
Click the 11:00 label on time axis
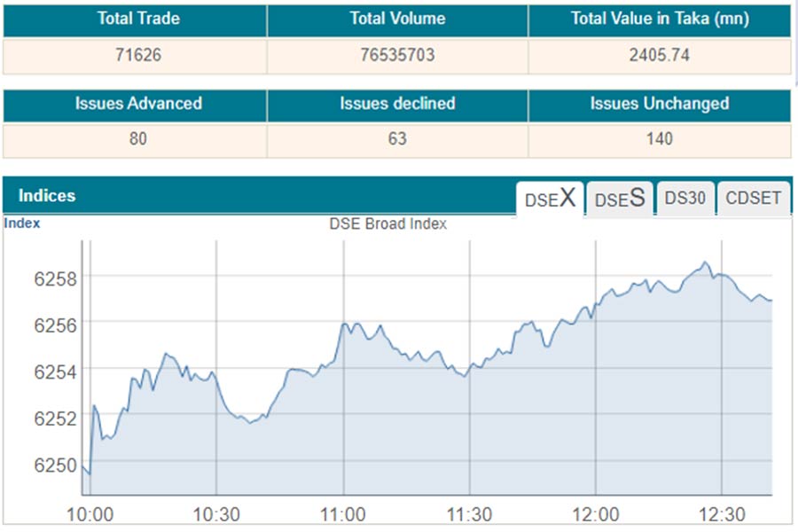(x=343, y=514)
